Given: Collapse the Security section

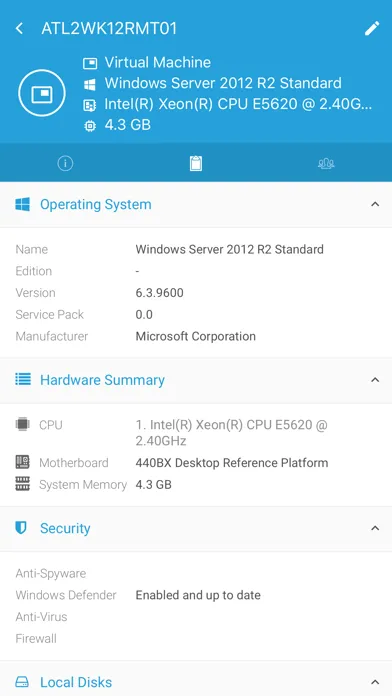Looking at the screenshot, I should (375, 528).
